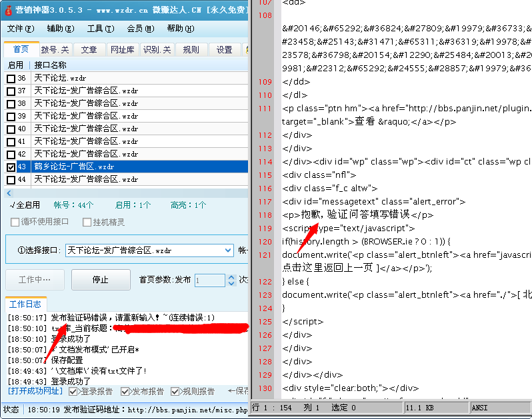Viewport: 532px width, 419px height.
Task: Select row 鹤乡论坛-广告区.wzdr in list
Action: [126, 167]
